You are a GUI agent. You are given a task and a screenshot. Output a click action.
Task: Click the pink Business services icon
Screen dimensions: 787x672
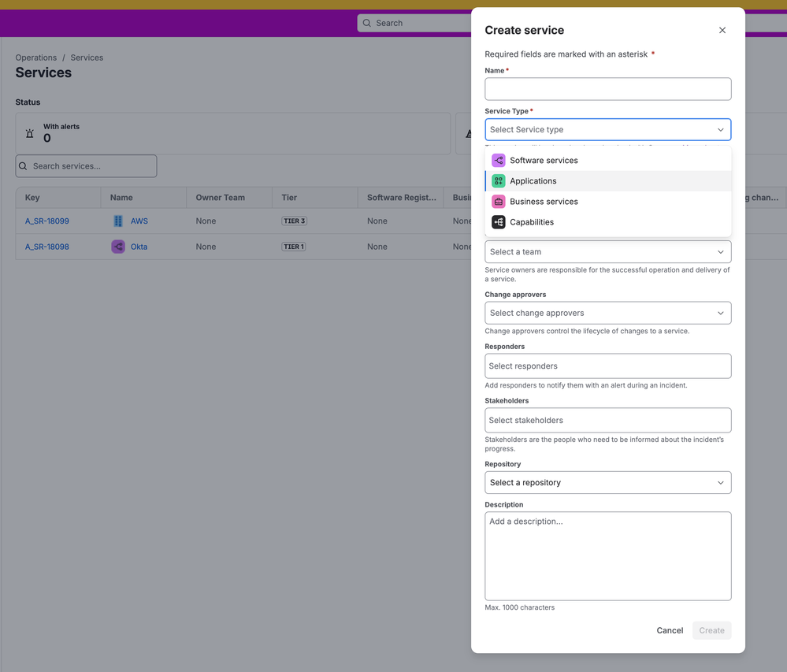(498, 201)
